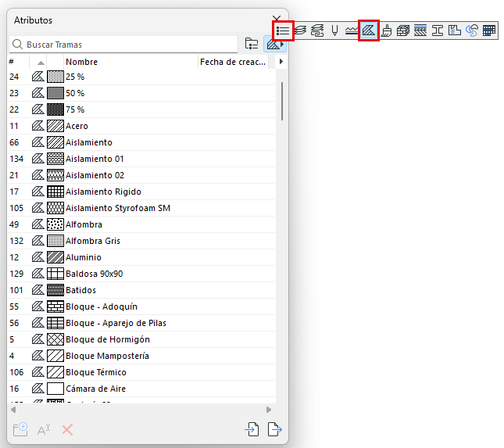Sort by Nombre column header
Viewport: 504px width, 448px height.
131,62
